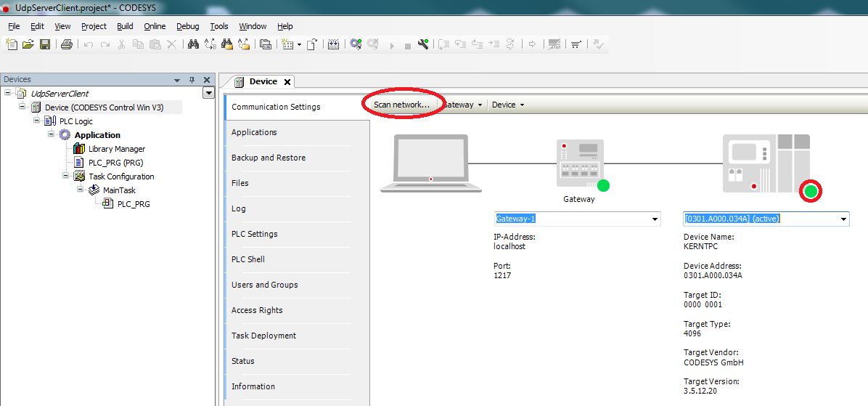Click the Library Manager books icon
This screenshot has height=406, width=868.
79,149
